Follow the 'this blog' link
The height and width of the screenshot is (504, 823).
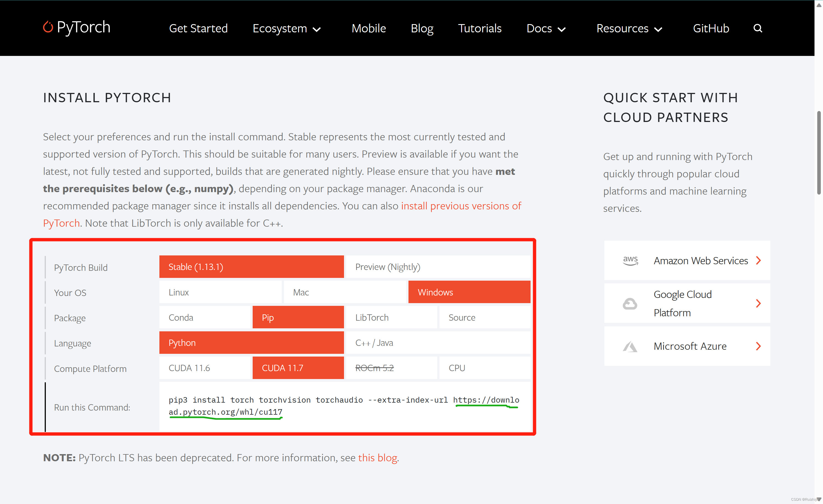(377, 458)
